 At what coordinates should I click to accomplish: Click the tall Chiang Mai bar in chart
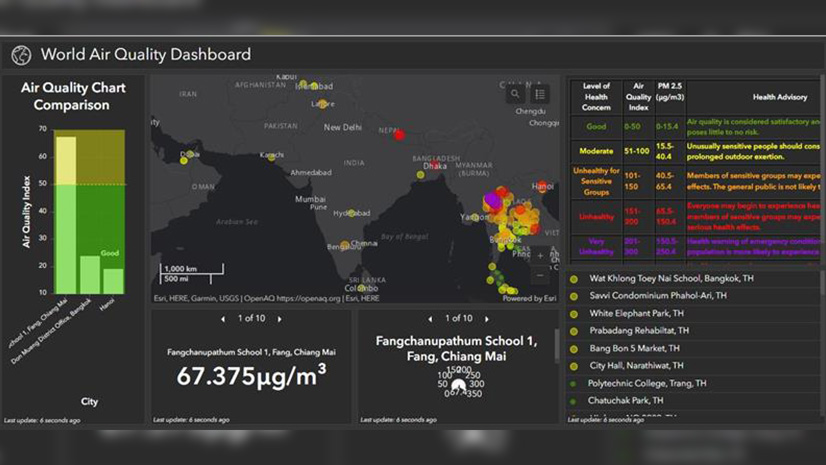tap(65, 215)
